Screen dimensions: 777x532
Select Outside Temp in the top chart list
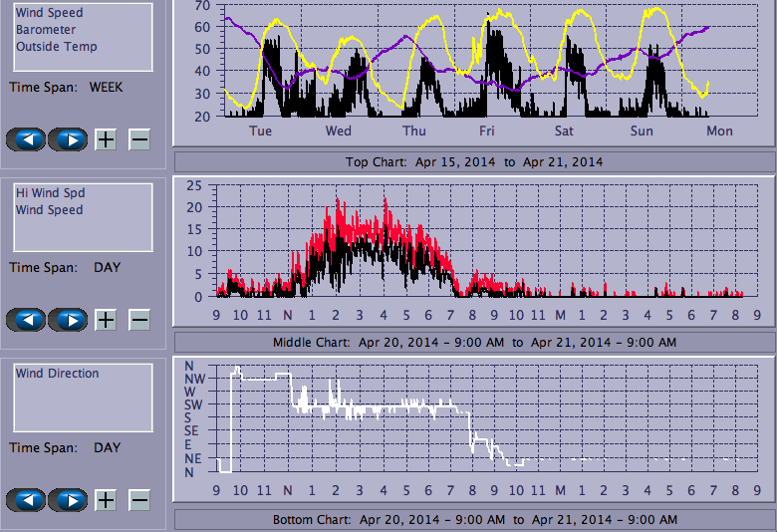[x=56, y=47]
